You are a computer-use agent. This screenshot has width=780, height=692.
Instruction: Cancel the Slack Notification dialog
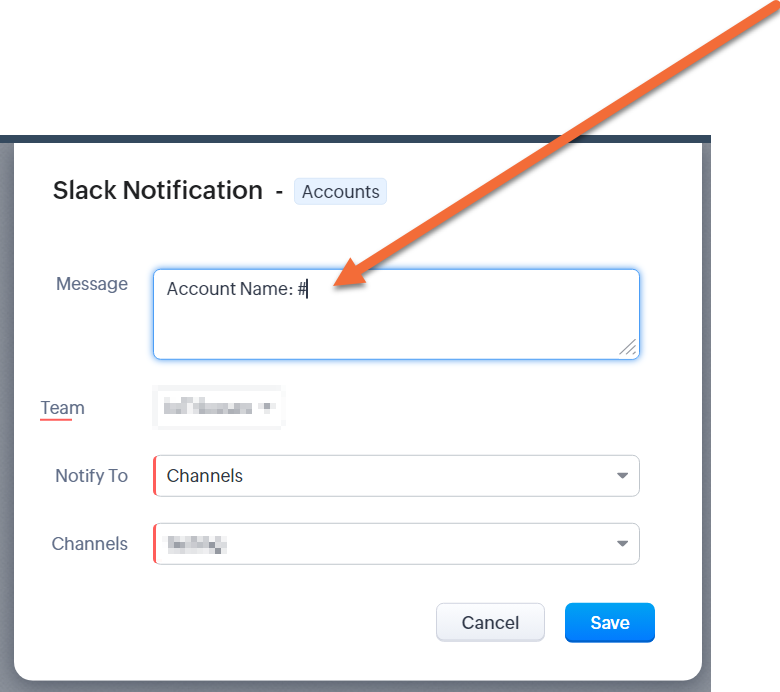(490, 622)
